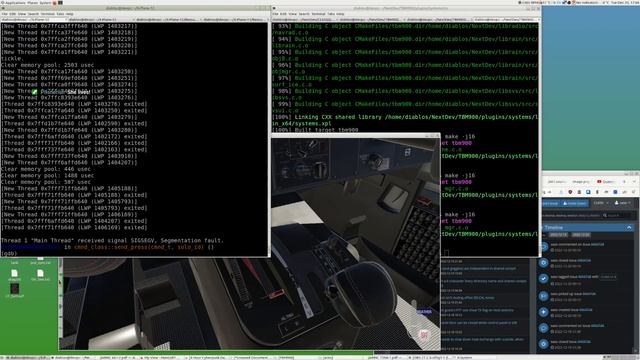Open View menu in make build terminal
This screenshot has width=640, height=360.
(x=293, y=14)
